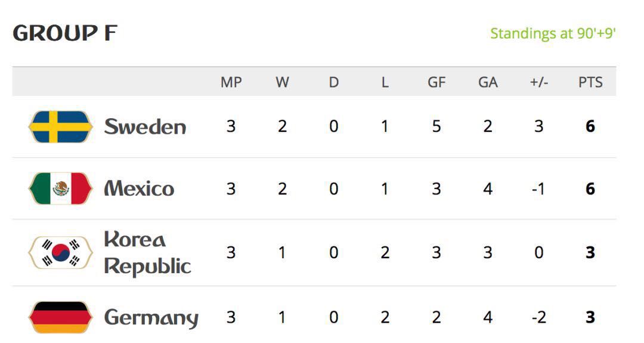Select the Germany team name
The image size is (644, 343).
tap(151, 319)
